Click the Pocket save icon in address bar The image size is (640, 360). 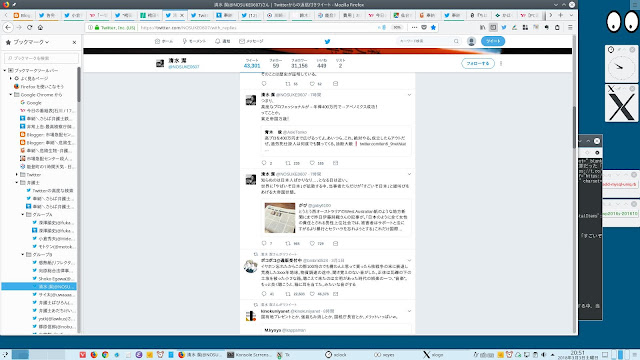[424, 27]
